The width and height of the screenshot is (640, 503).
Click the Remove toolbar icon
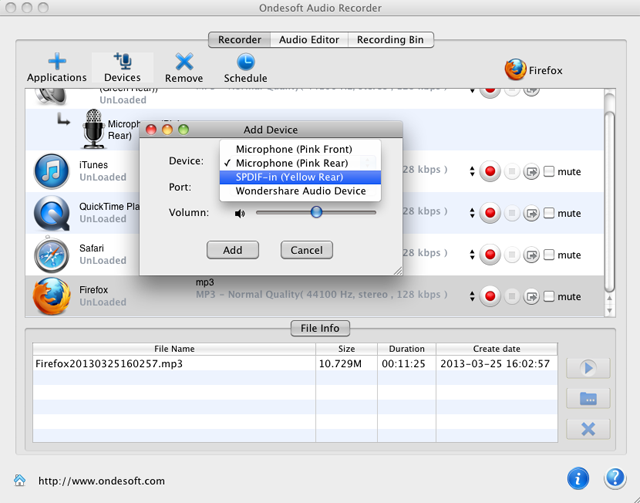point(184,62)
